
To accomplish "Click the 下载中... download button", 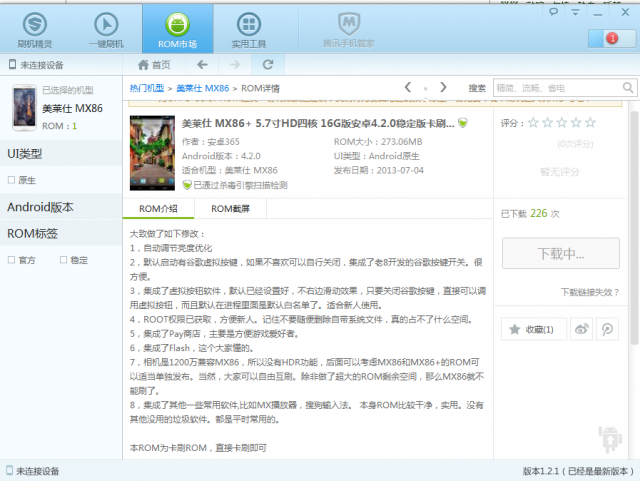I will (561, 253).
